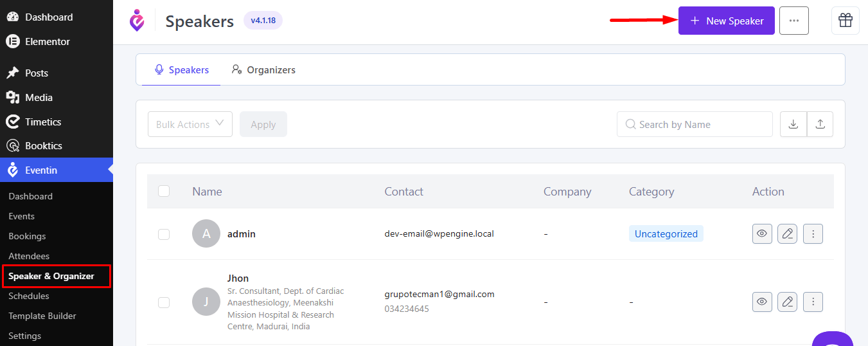Image resolution: width=868 pixels, height=346 pixels.
Task: Open Bookings submenu item
Action: pyautogui.click(x=27, y=236)
